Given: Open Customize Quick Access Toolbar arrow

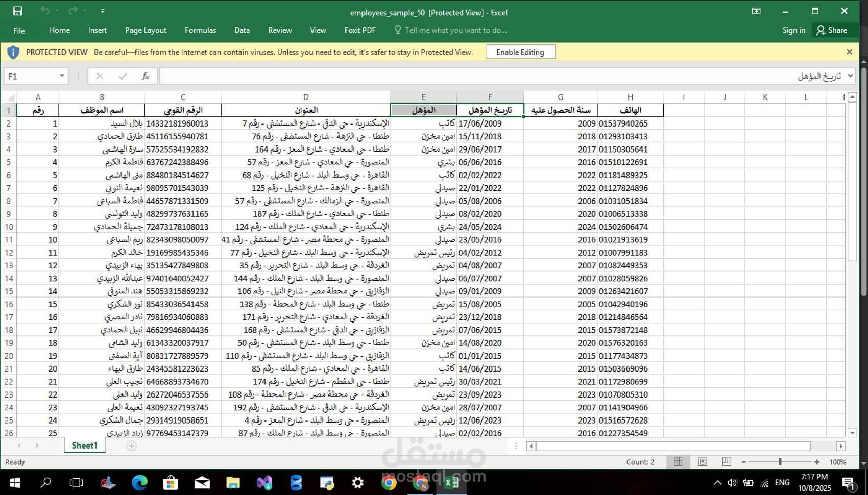Looking at the screenshot, I should (x=103, y=11).
